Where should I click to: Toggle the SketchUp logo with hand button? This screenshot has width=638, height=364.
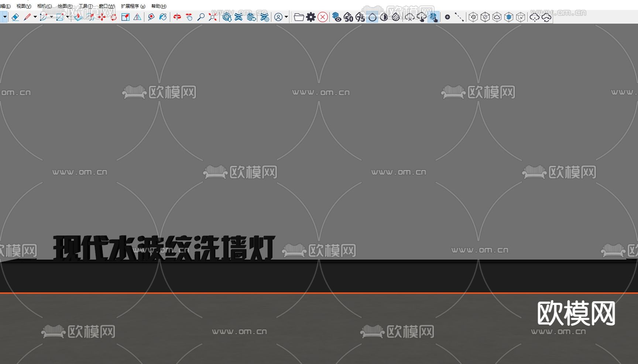click(433, 17)
